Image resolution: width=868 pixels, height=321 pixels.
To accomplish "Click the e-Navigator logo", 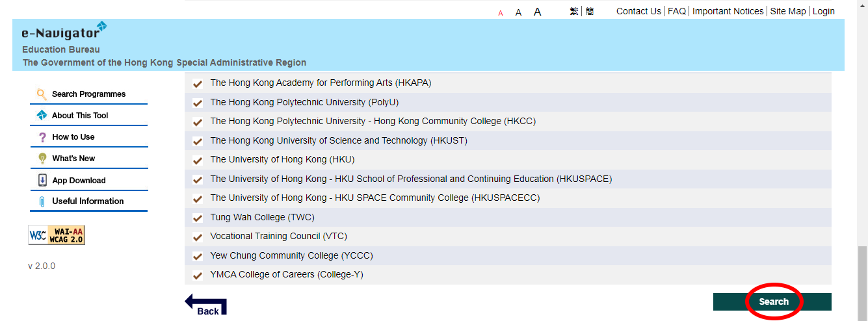I will tap(64, 31).
